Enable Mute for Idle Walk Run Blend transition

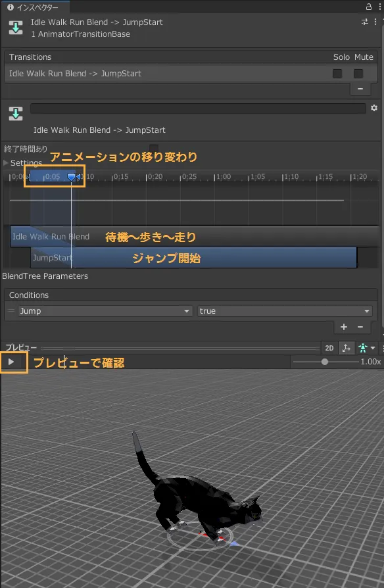pos(358,74)
